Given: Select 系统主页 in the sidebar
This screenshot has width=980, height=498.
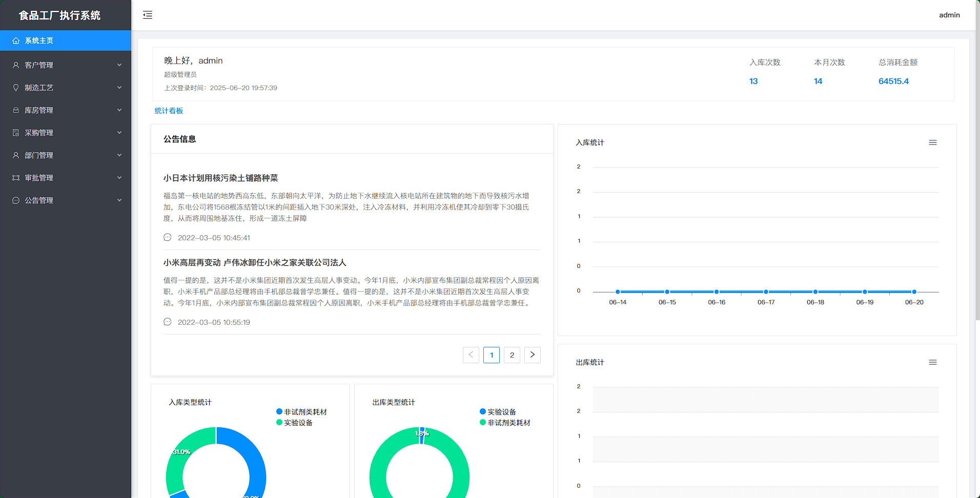Looking at the screenshot, I should [x=66, y=40].
